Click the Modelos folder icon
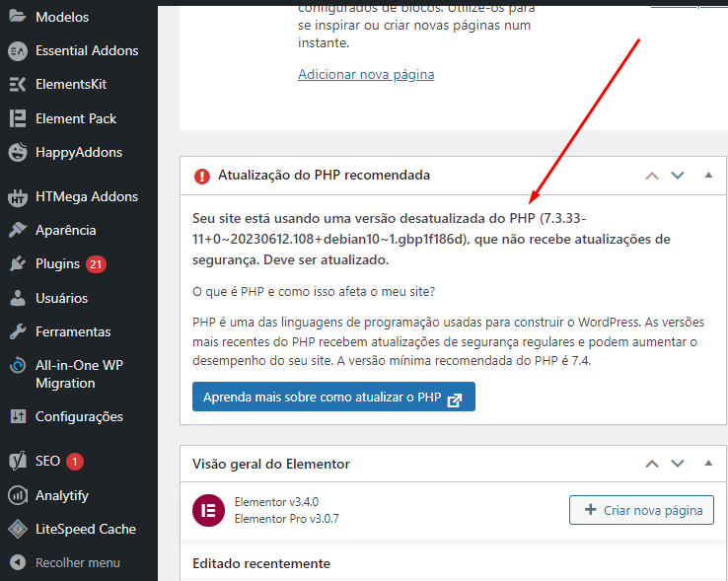728x581 pixels. click(18, 17)
